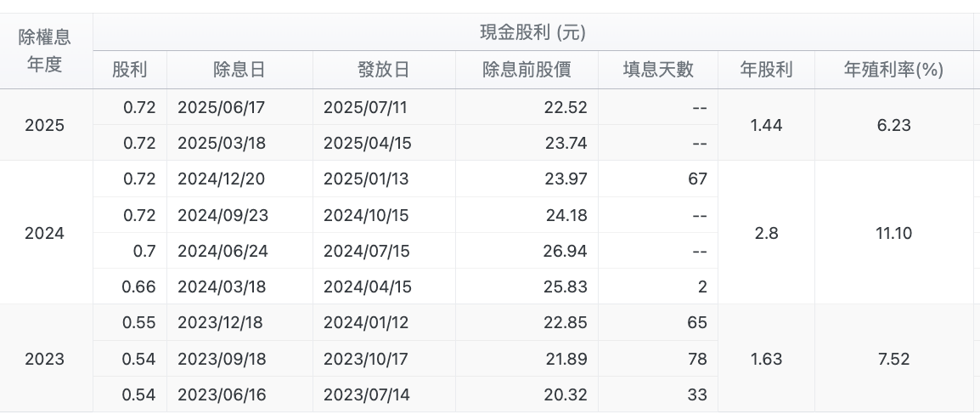This screenshot has width=980, height=420.
Task: Select the 股利 column header
Action: (x=130, y=70)
